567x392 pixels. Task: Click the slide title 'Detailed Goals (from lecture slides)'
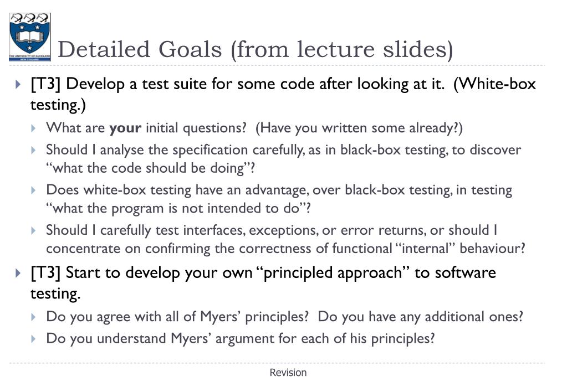pyautogui.click(x=256, y=49)
